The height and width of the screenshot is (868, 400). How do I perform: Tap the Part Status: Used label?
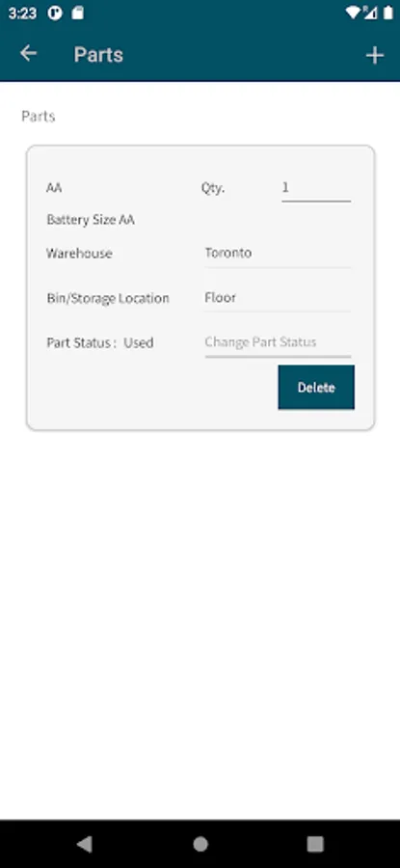click(x=100, y=342)
